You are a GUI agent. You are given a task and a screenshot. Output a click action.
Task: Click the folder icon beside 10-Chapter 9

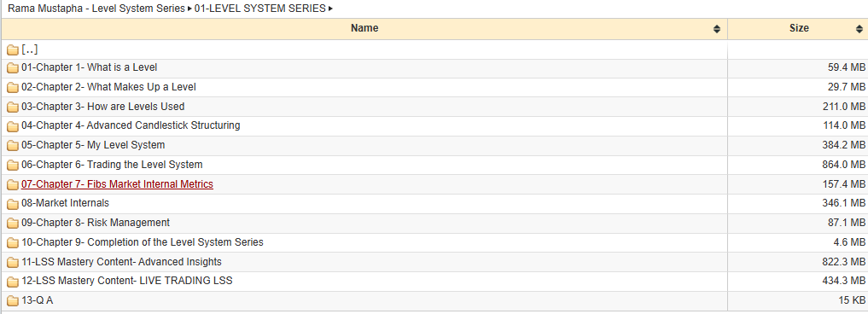[x=12, y=242]
